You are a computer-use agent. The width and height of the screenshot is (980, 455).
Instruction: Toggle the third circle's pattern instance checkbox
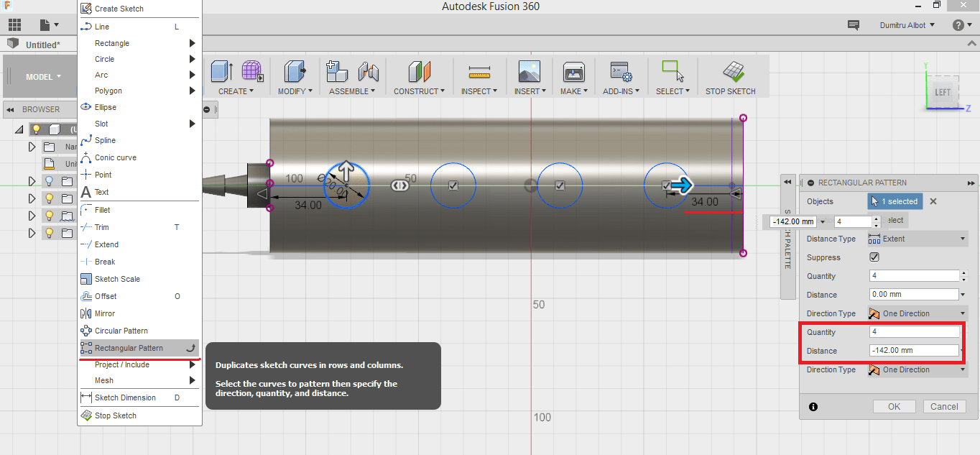560,185
